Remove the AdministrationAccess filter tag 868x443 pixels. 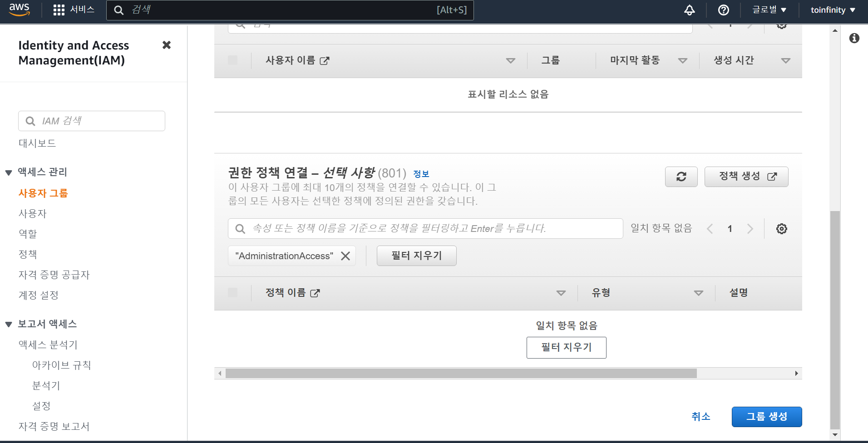(345, 256)
